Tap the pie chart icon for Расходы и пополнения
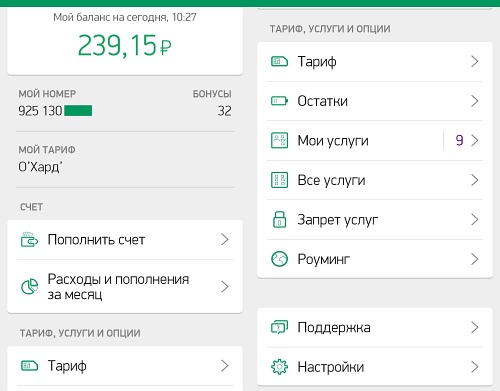 tap(29, 287)
